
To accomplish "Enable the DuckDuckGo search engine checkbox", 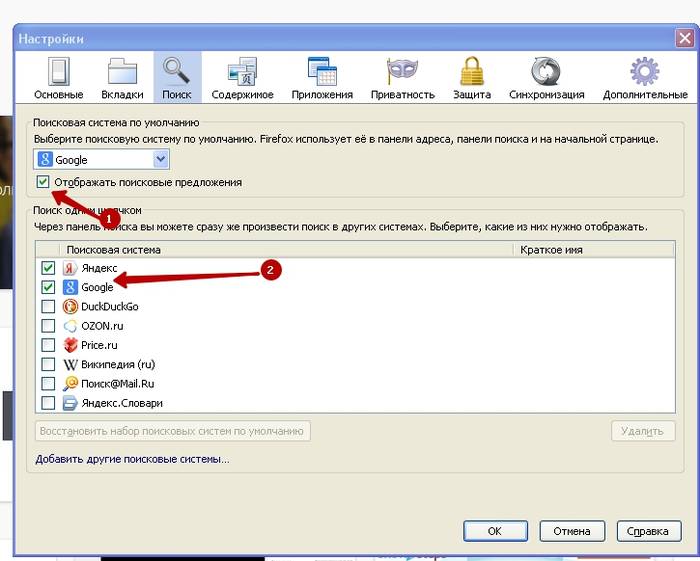I will 48,307.
